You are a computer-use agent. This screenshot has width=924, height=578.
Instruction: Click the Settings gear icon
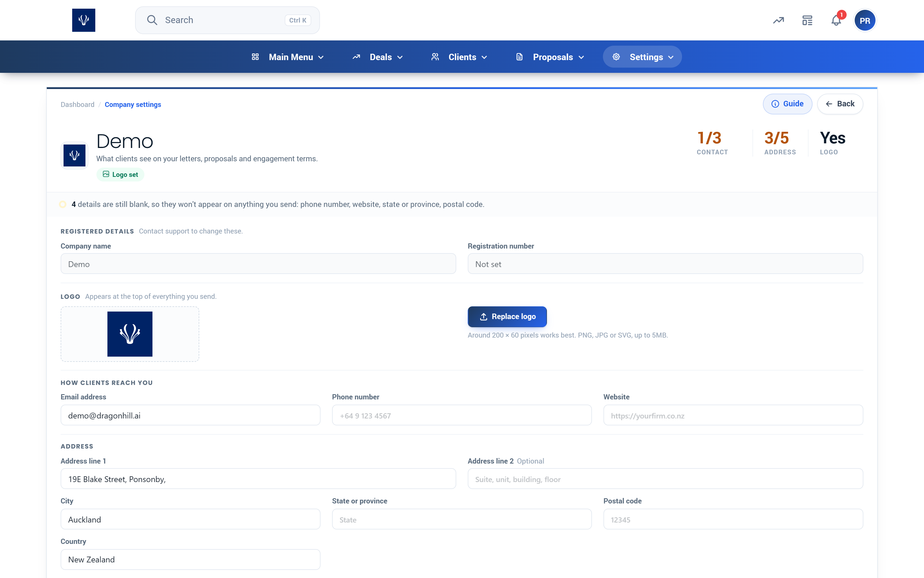(616, 57)
